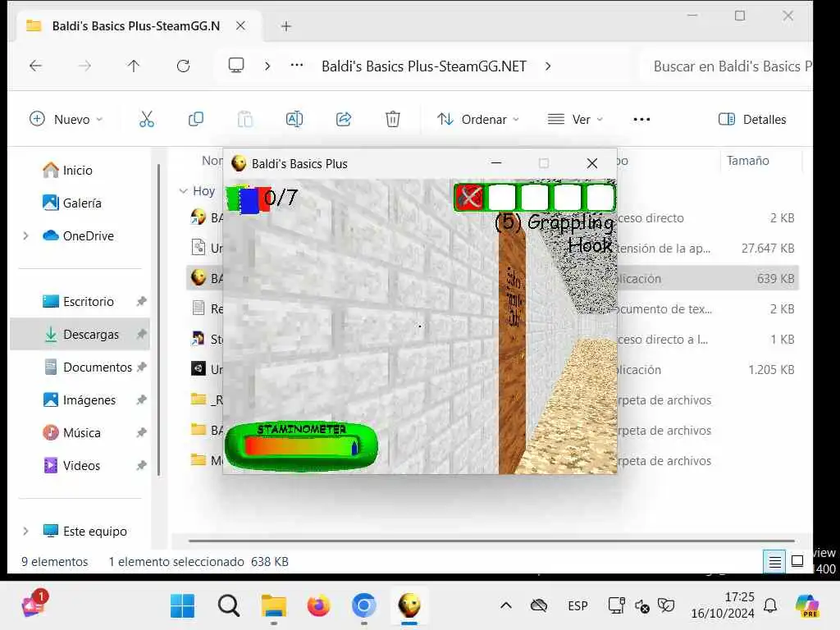Open the Copilot icon in taskbar corner
Viewport: 840px width, 630px height.
coord(807,606)
